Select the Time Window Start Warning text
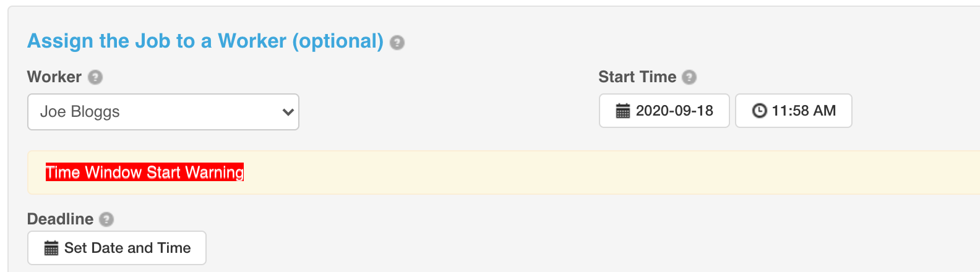Viewport: 980px width, 272px height. [145, 172]
